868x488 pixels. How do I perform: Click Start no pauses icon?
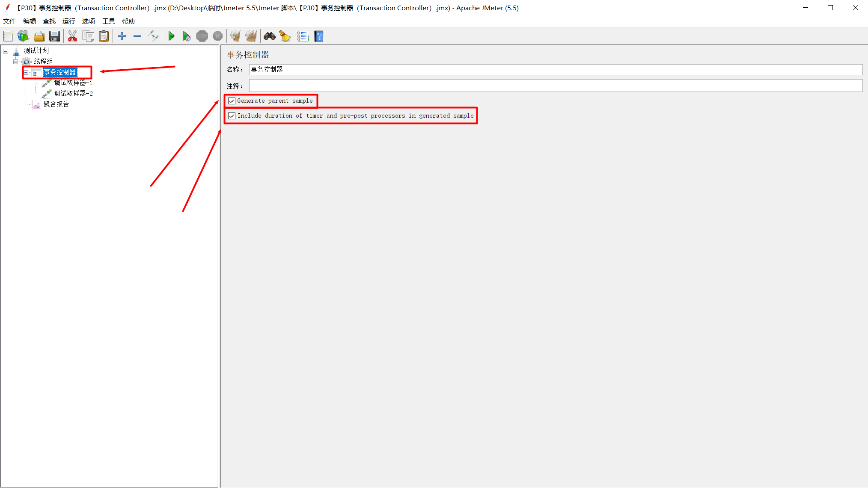coord(186,36)
